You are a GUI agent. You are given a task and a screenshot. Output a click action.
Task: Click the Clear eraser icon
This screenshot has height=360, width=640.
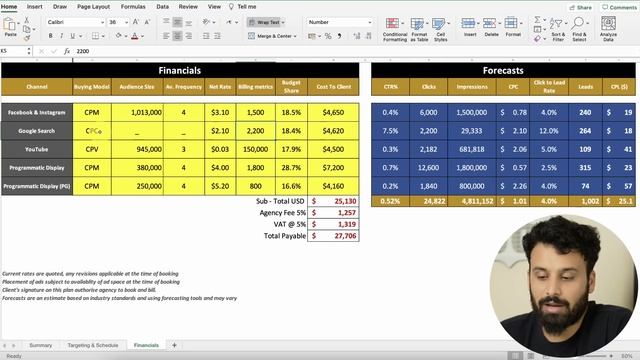[537, 38]
